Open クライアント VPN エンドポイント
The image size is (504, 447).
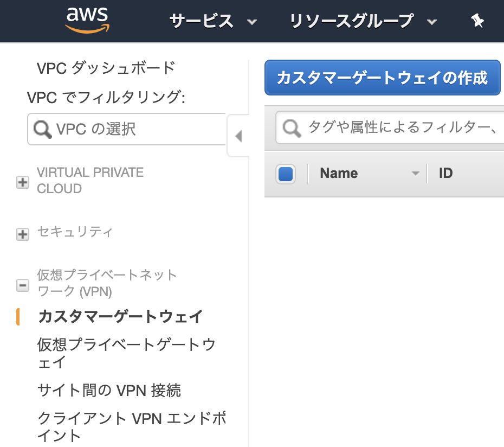(132, 427)
